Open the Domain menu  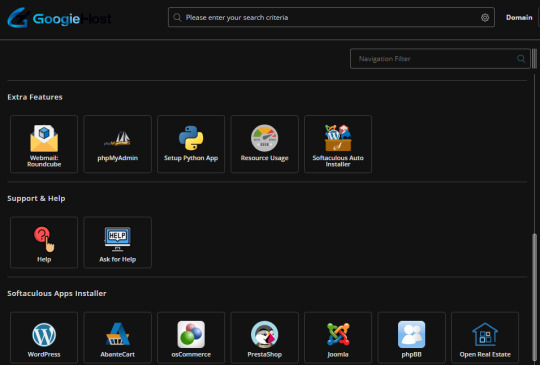tap(519, 18)
